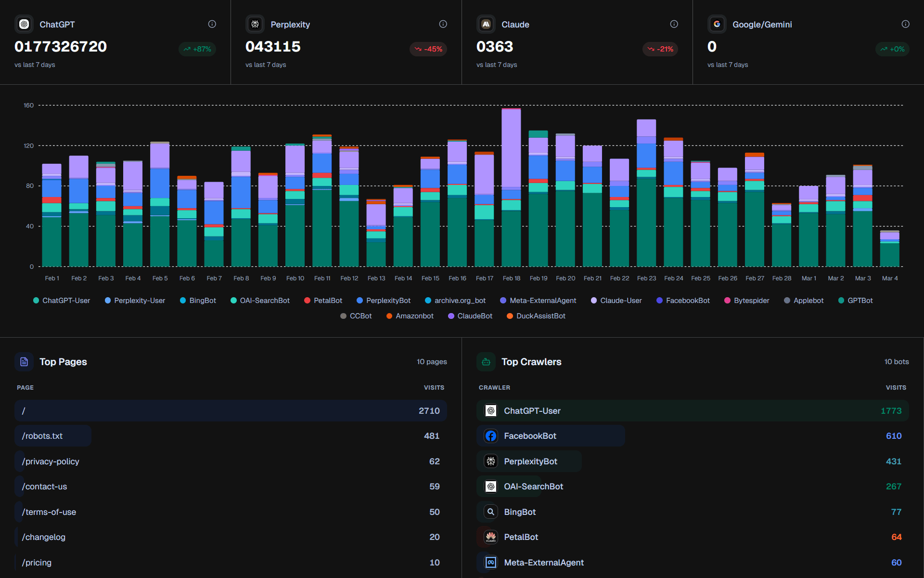Click the Top Crawlers robot icon

[x=486, y=362]
